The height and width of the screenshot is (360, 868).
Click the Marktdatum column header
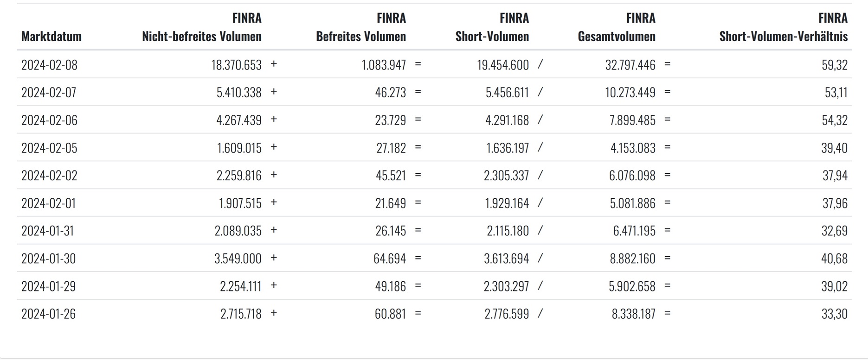(51, 36)
